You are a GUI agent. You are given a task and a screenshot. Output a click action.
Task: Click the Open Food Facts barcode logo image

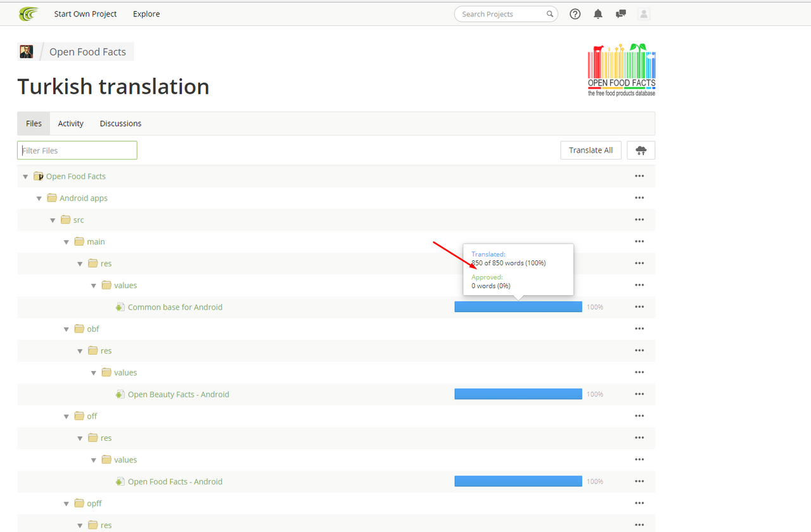coord(622,70)
